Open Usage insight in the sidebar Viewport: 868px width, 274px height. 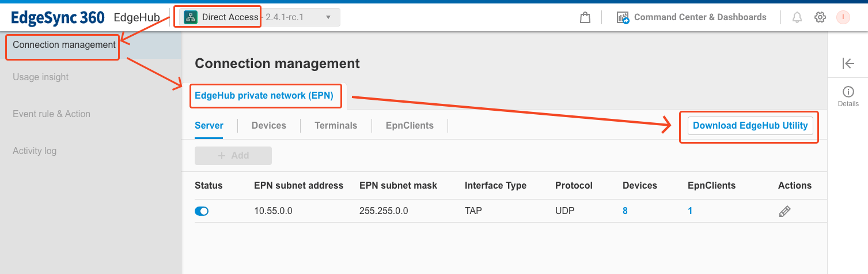click(x=41, y=77)
